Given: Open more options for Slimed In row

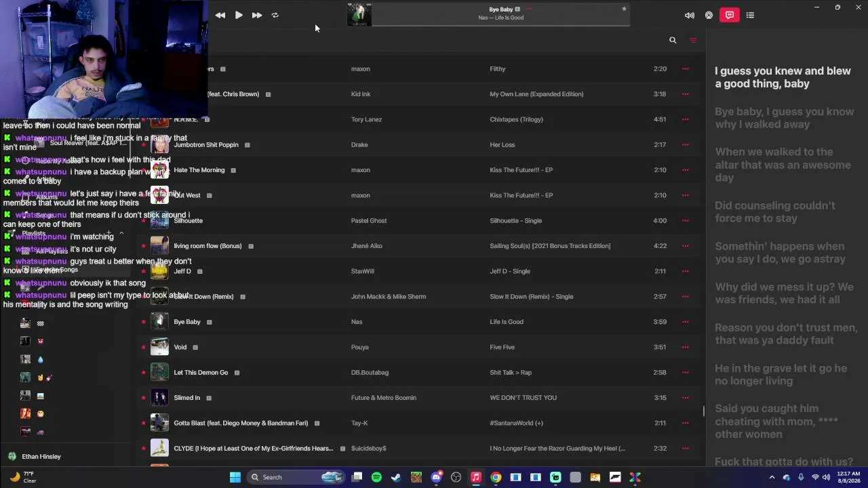Looking at the screenshot, I should coord(686,398).
